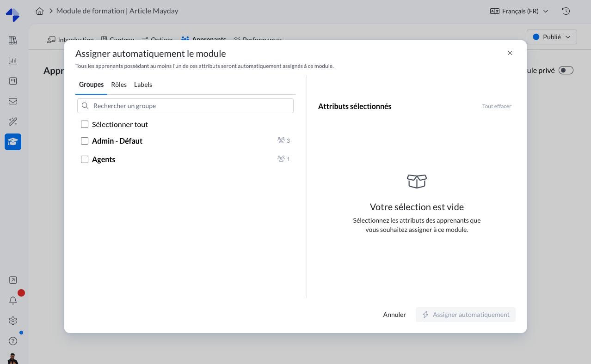
Task: Switch to the Rôles tab
Action: tap(119, 85)
